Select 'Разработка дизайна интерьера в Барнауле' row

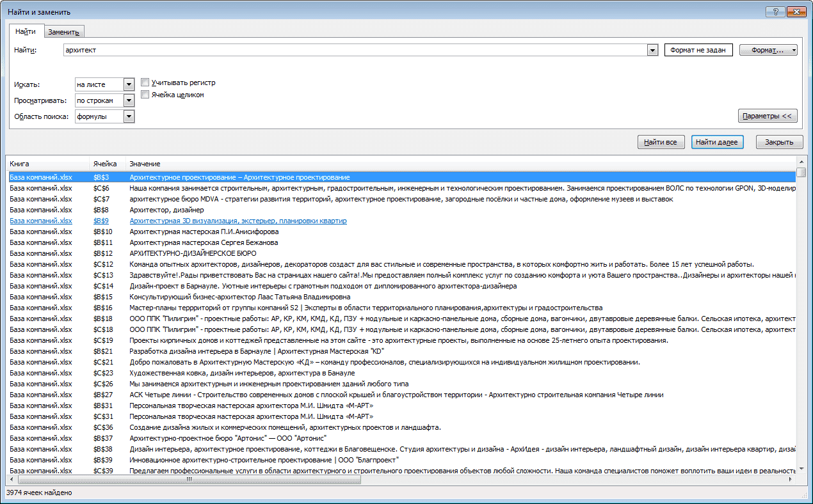[x=401, y=351]
